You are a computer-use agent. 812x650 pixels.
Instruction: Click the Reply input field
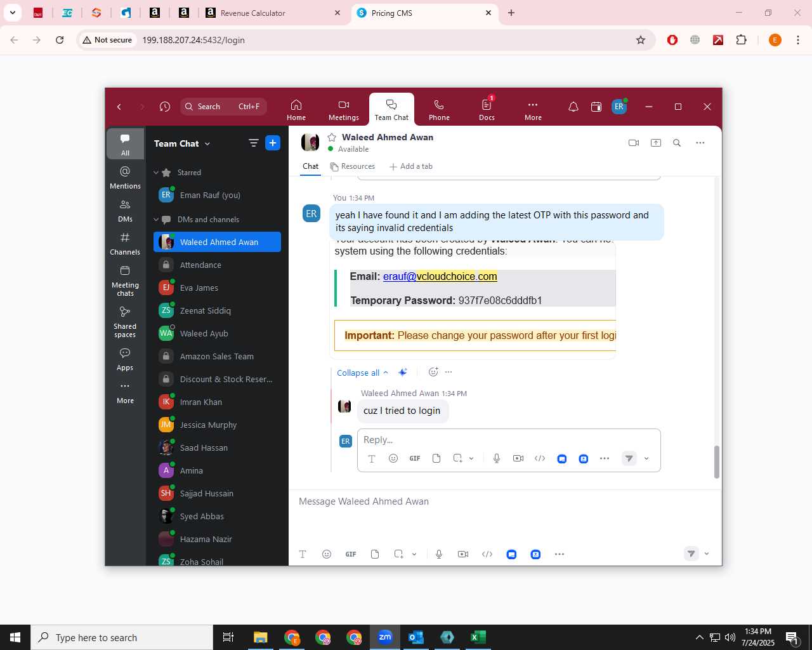point(509,440)
